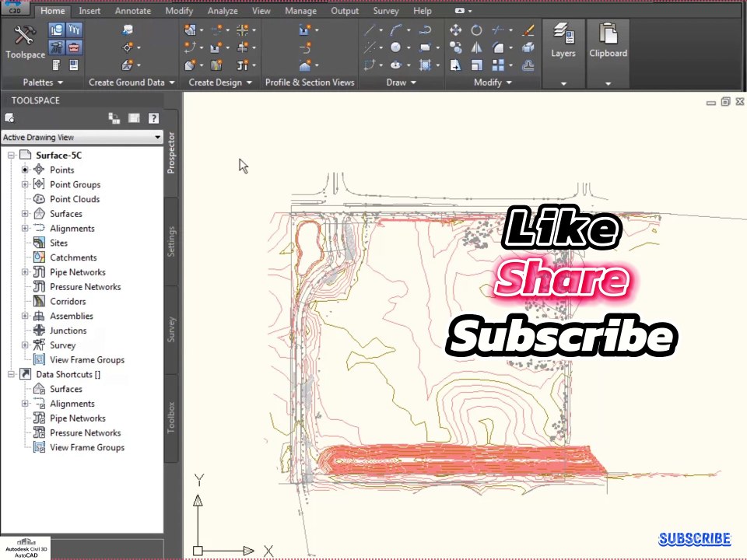Expand the Point Groups node
Viewport: 747px width, 560px height.
tap(25, 184)
